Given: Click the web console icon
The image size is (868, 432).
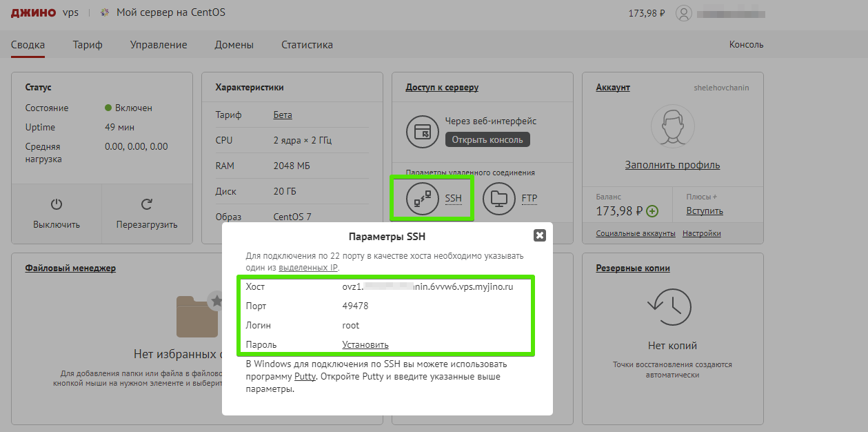Looking at the screenshot, I should 423,131.
